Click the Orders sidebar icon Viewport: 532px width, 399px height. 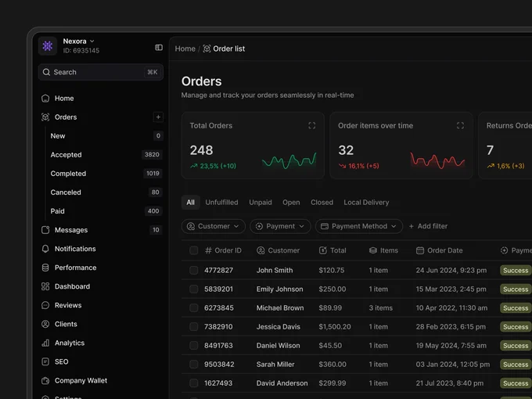pos(45,117)
